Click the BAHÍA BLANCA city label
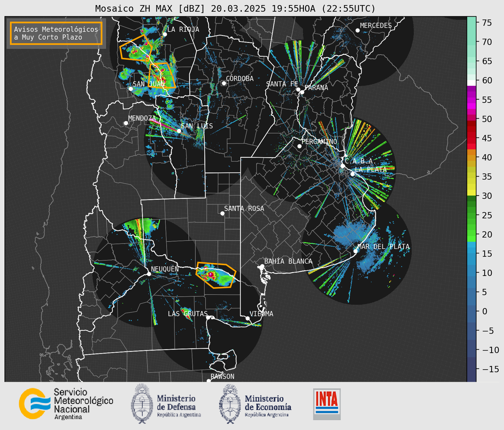 [x=288, y=261]
